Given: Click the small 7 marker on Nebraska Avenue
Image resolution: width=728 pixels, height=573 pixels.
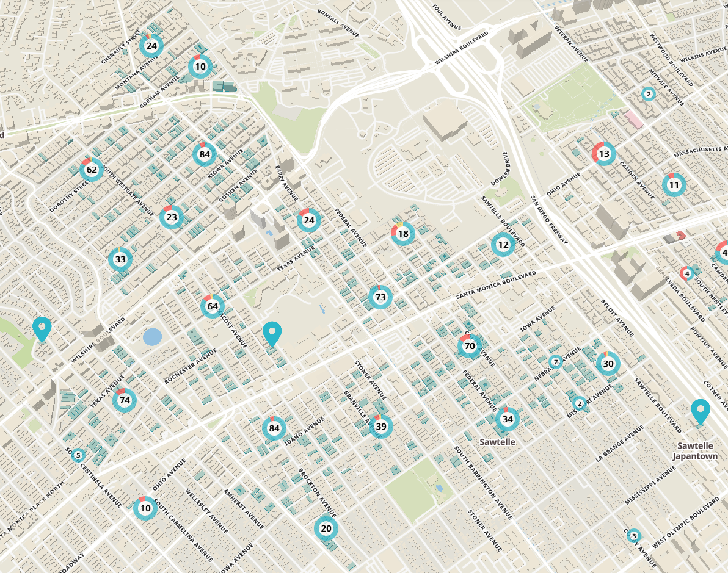Looking at the screenshot, I should pyautogui.click(x=555, y=362).
